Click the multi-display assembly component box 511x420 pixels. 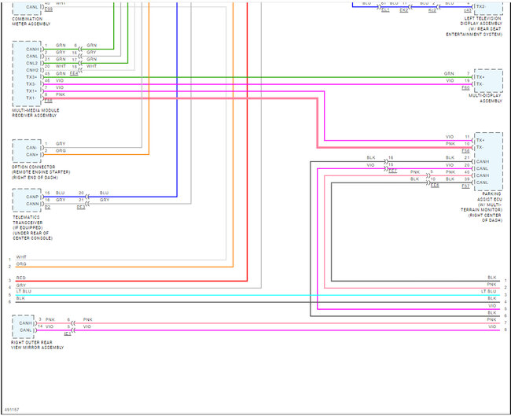tap(488, 80)
